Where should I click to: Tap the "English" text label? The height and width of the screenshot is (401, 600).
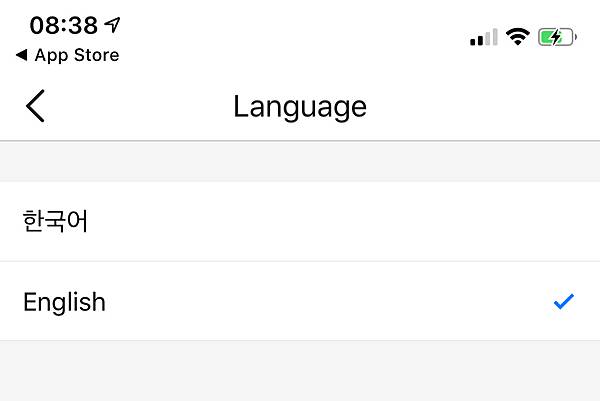pos(64,302)
